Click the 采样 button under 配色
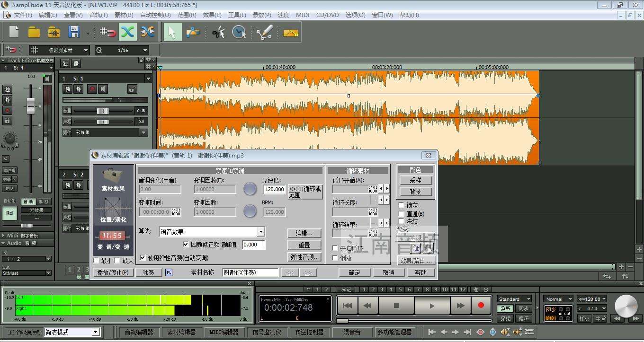The image size is (644, 342). pyautogui.click(x=415, y=180)
